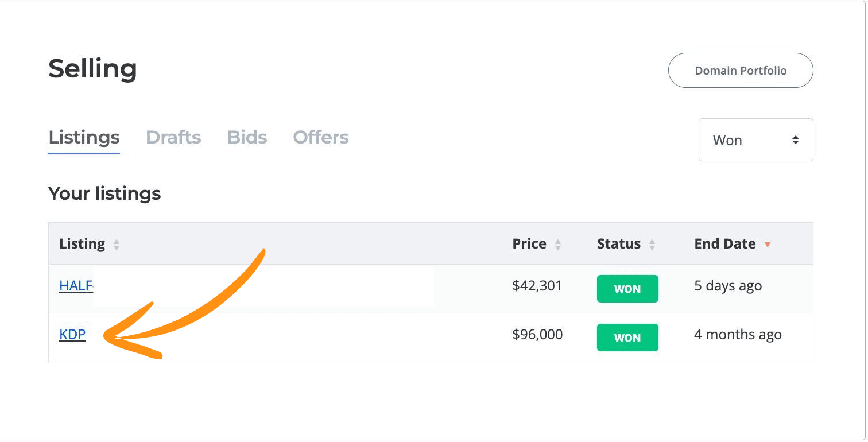Toggle the End Date descending sort arrow
Screen dimensions: 868x442
768,245
